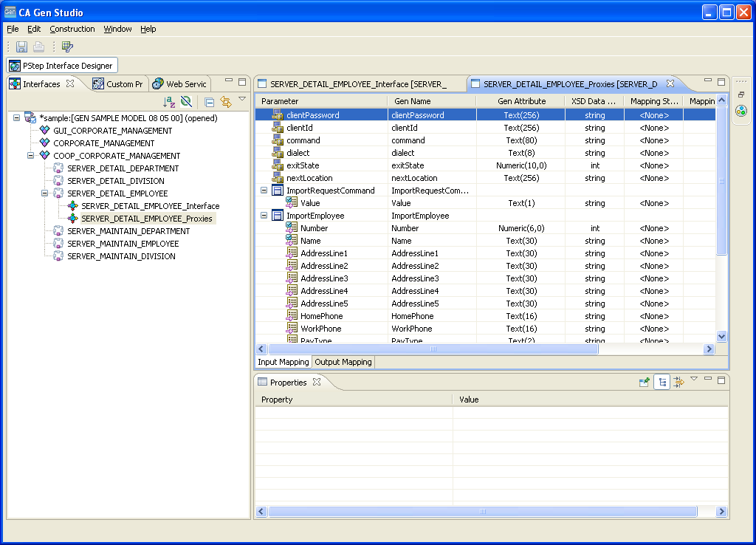Screen dimensions: 756x545
Task: Click the toolbar icon right of the Print icon
Action: click(x=67, y=47)
